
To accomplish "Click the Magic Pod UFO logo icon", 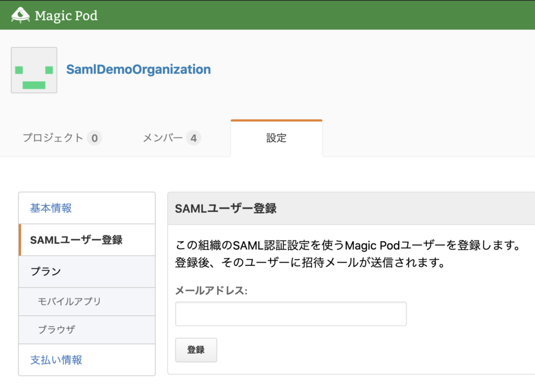I will click(20, 15).
